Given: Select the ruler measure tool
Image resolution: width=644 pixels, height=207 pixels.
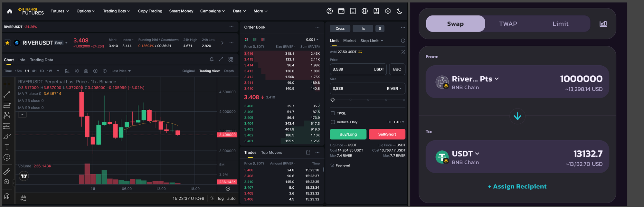Looking at the screenshot, I should pyautogui.click(x=7, y=171).
